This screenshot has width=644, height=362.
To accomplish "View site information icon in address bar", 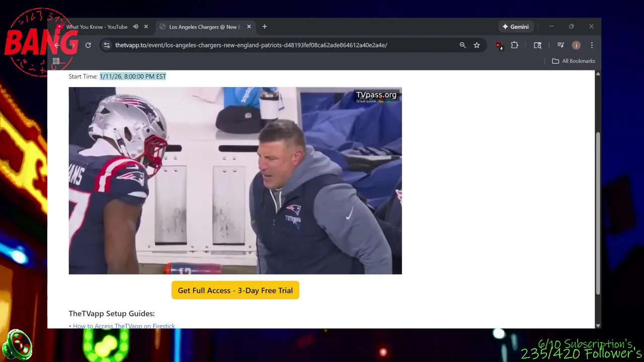I will [x=107, y=45].
